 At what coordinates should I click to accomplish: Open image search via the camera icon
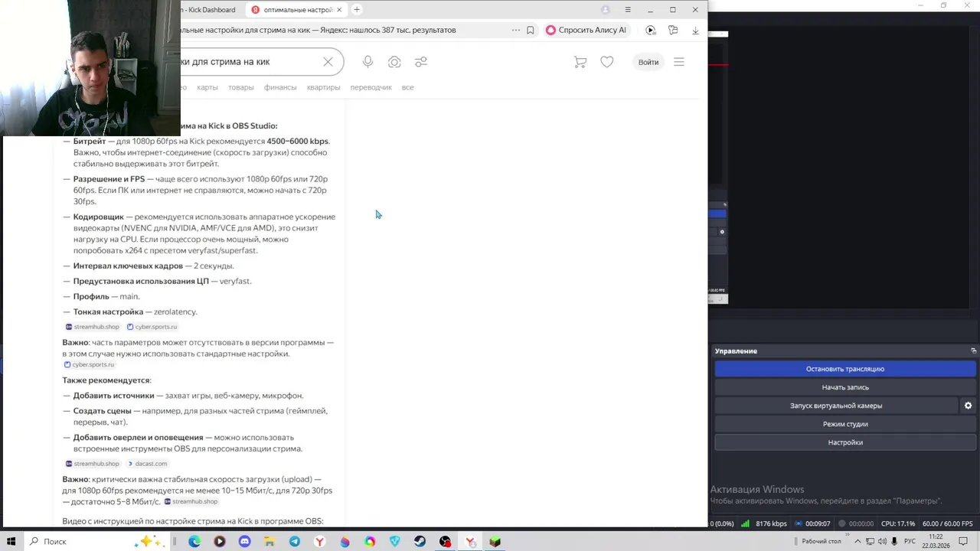coord(394,62)
